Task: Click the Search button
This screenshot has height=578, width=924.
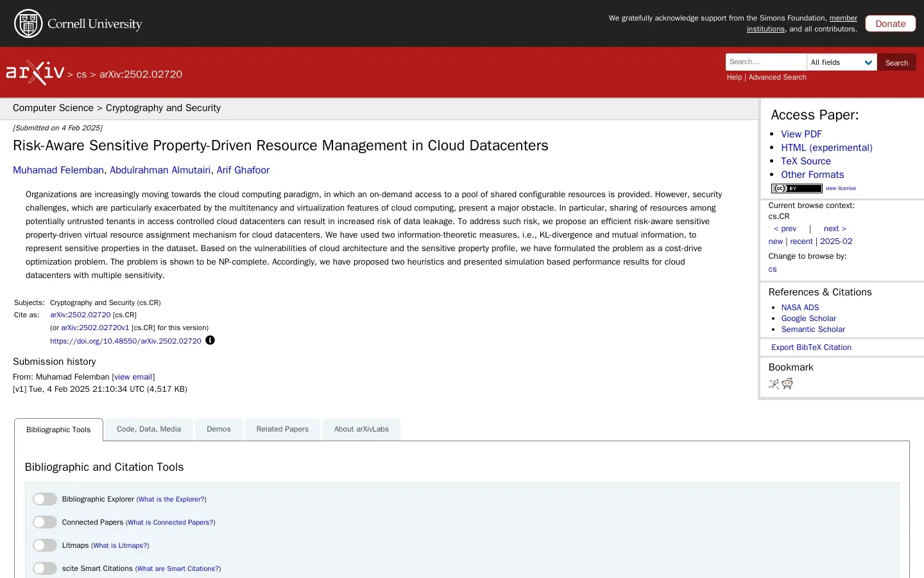Action: point(896,62)
